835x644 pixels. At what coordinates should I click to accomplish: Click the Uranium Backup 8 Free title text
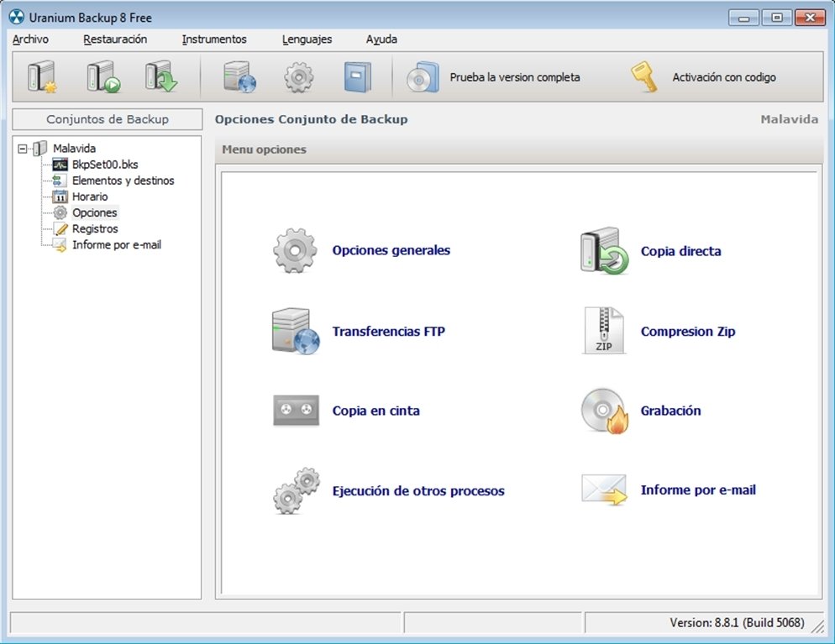(x=90, y=18)
